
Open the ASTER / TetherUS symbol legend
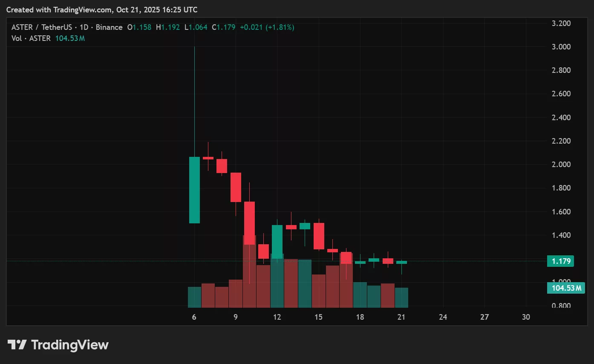[x=43, y=27]
